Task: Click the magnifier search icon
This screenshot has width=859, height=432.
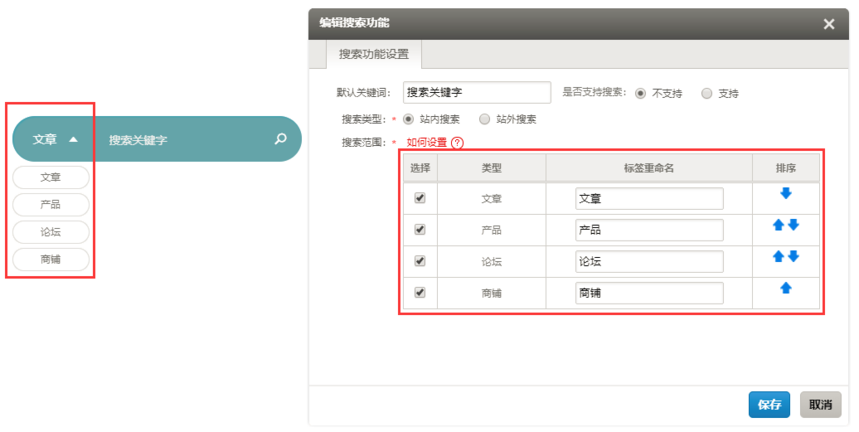Action: [x=280, y=139]
